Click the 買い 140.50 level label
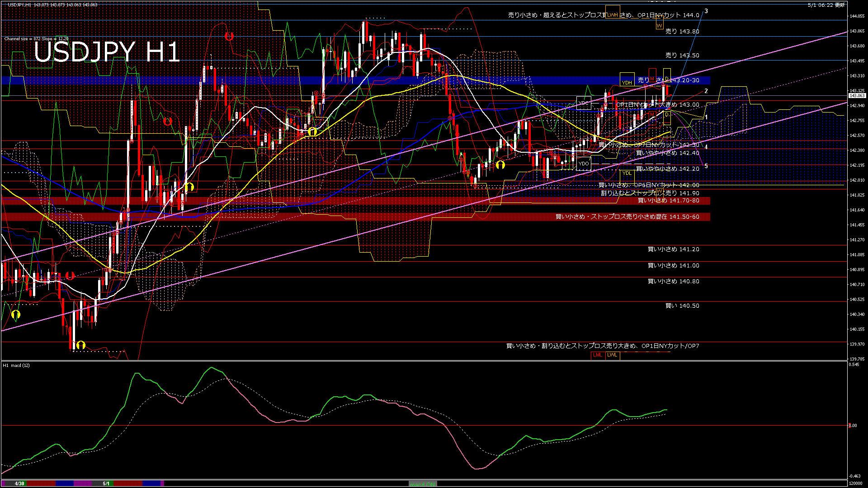Viewport: 868px width, 488px height. point(682,306)
